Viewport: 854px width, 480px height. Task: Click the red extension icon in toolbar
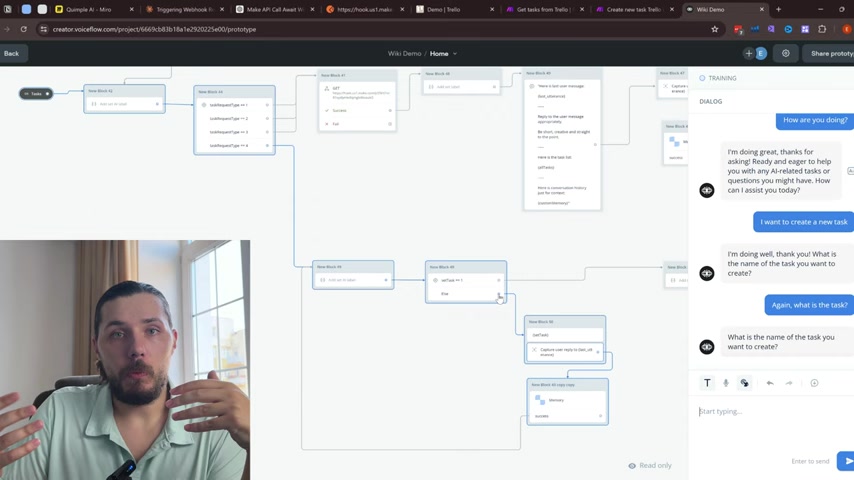[738, 29]
